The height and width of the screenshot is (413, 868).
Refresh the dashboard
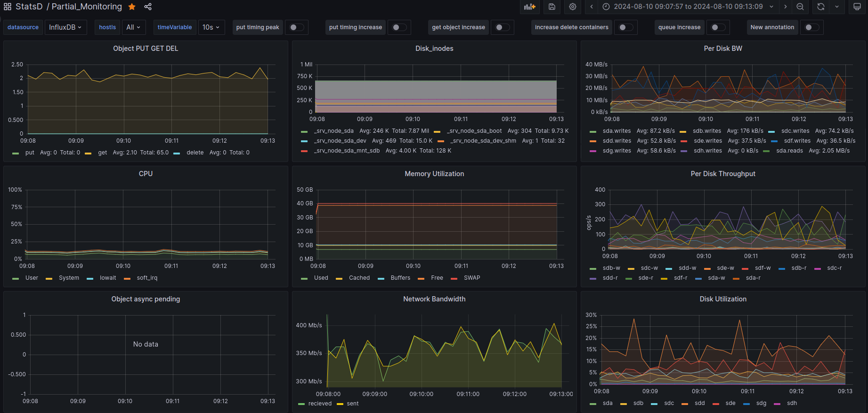point(821,7)
